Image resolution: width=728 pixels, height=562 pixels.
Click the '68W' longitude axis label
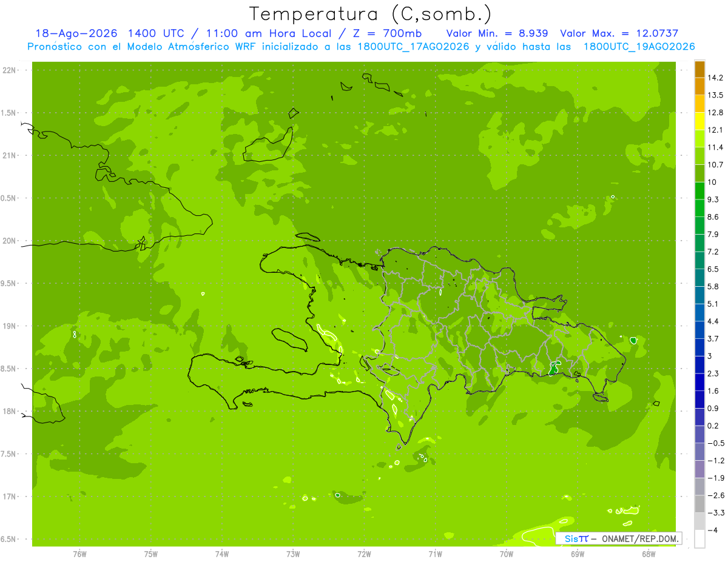[649, 554]
